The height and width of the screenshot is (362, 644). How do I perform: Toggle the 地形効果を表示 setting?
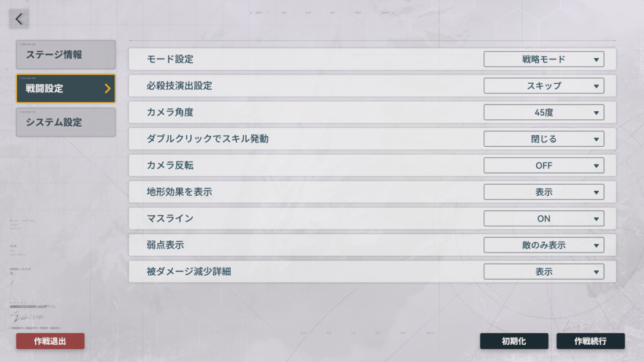pyautogui.click(x=544, y=192)
